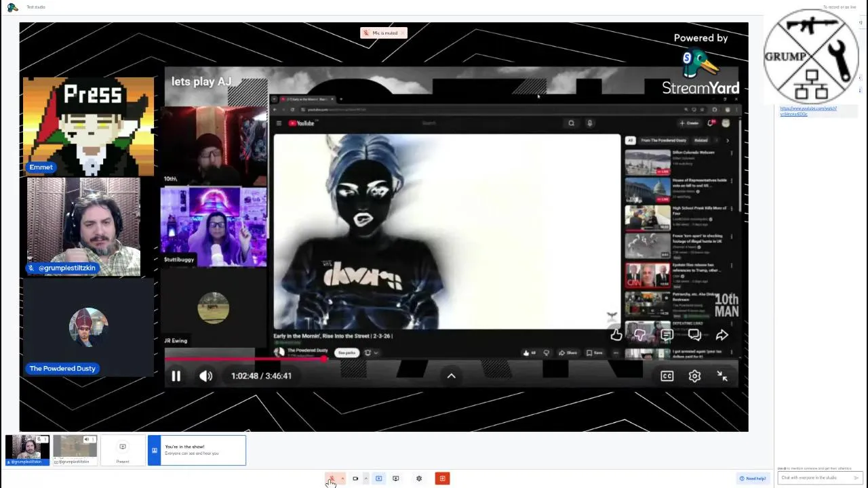Open the Dillon Colorado Webcam video

pos(648,162)
